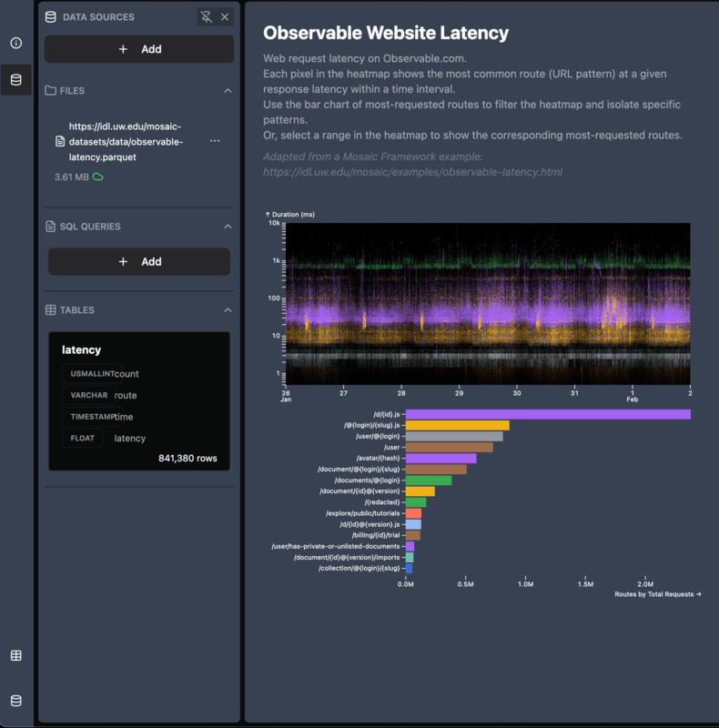Image resolution: width=719 pixels, height=728 pixels.
Task: Open the info panel icon in sidebar
Action: [x=16, y=43]
